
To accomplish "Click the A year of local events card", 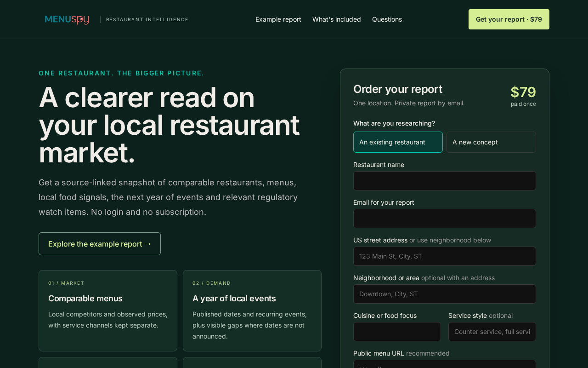I will click(x=252, y=310).
